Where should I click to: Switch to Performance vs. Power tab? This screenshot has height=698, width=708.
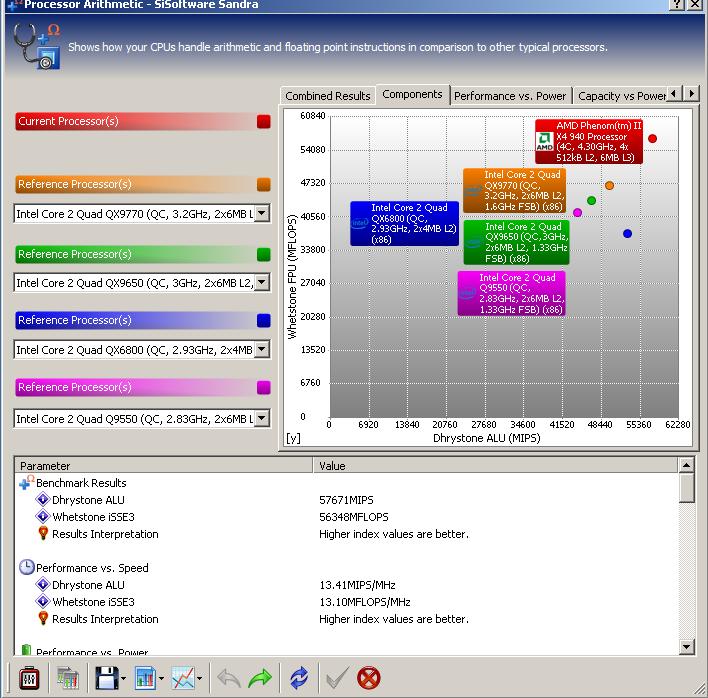tap(510, 96)
